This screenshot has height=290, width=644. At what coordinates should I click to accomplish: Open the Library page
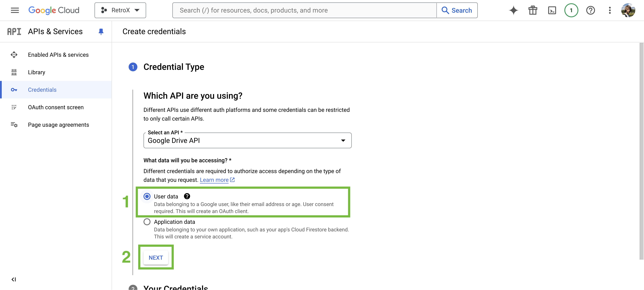[56, 72]
